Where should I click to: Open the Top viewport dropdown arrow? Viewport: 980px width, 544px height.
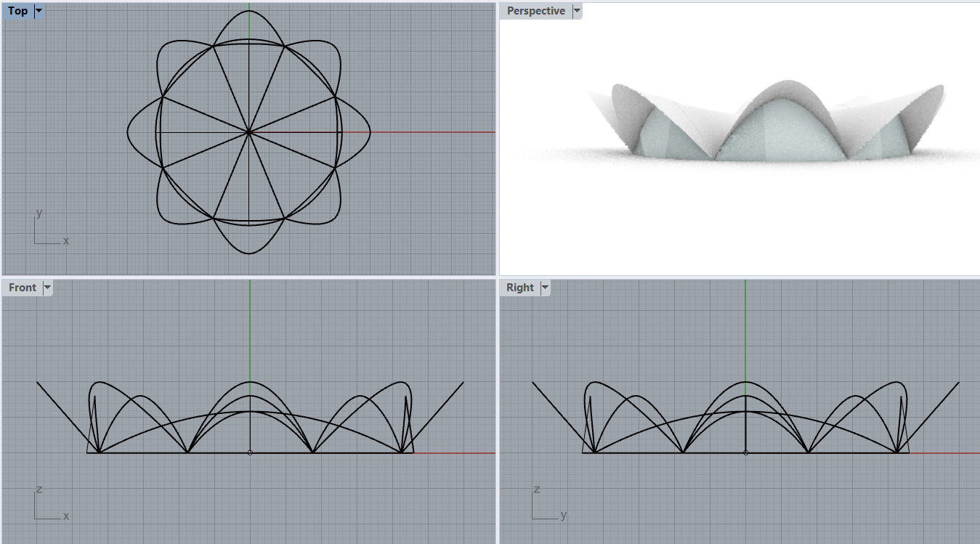39,12
